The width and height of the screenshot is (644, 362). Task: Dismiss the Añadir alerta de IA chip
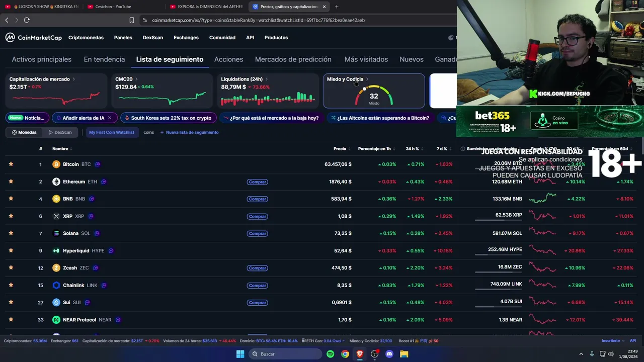coord(110,118)
